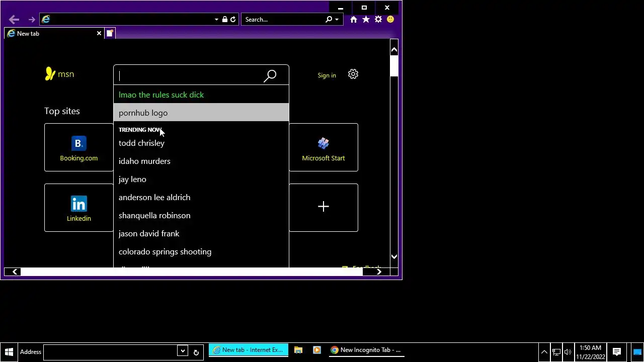Click the network tray icon
This screenshot has height=362, width=644.
(556, 352)
